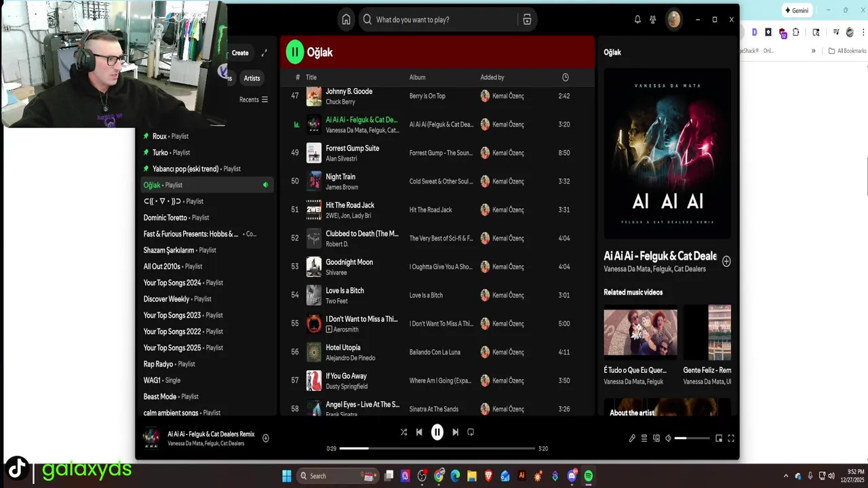868x488 pixels.
Task: Open the play queue icon
Action: click(x=644, y=438)
